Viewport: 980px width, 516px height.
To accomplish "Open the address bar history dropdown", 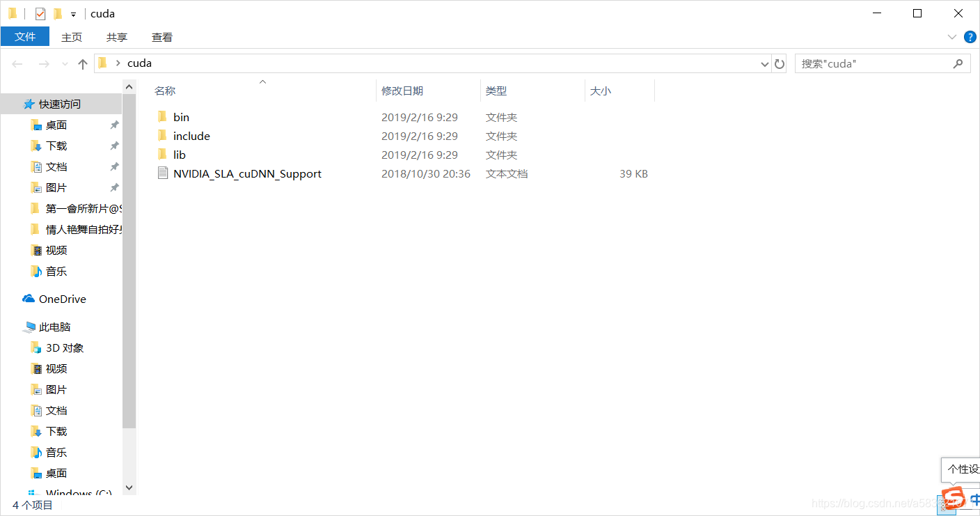I will 765,63.
